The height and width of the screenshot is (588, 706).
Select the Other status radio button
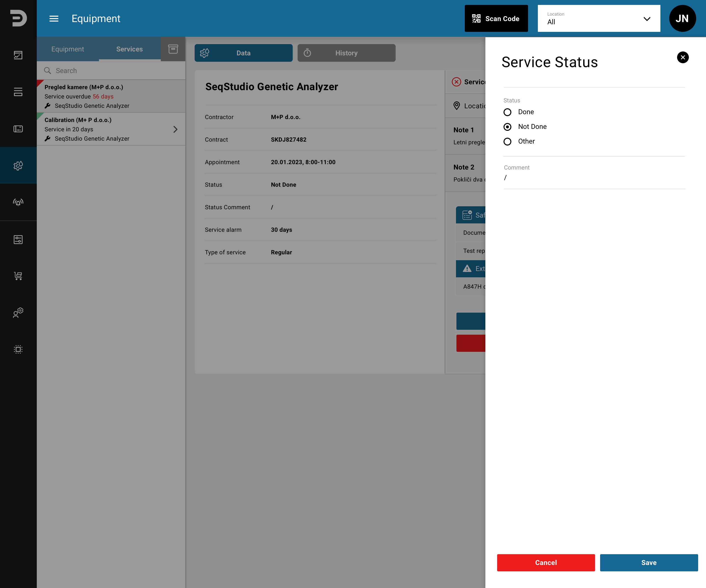click(x=507, y=141)
